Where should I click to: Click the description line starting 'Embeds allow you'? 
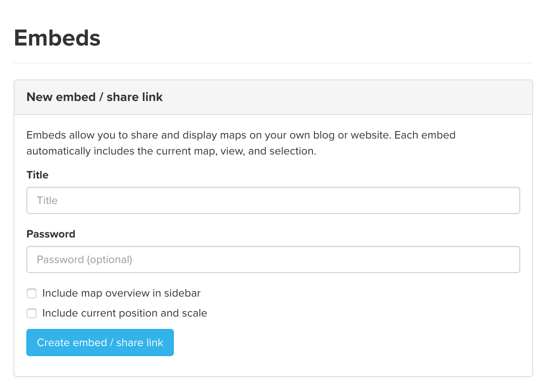coord(241,135)
